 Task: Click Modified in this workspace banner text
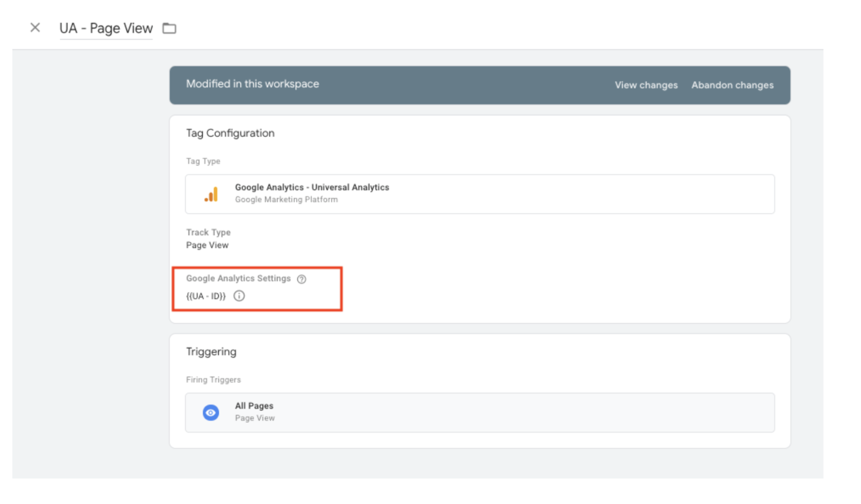(x=252, y=84)
